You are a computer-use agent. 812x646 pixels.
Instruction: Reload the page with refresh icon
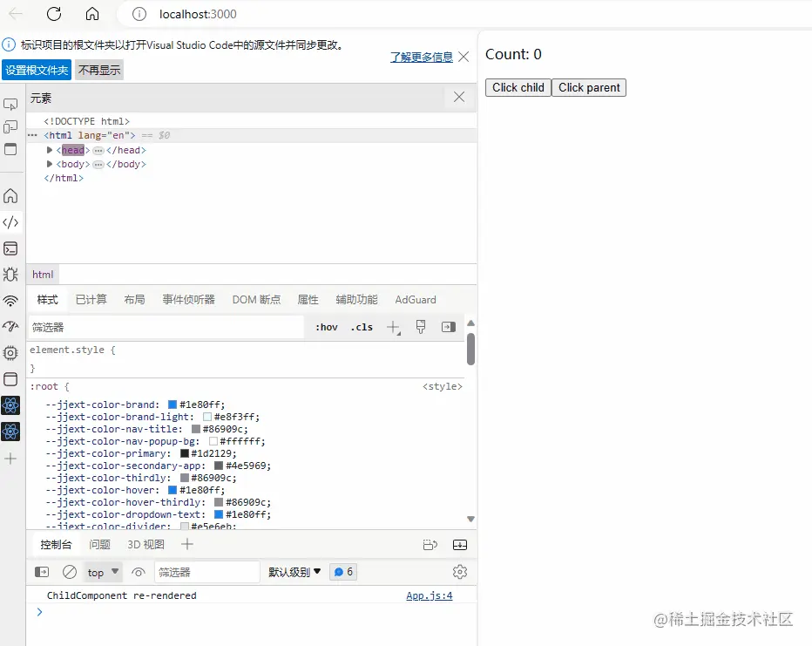point(54,14)
